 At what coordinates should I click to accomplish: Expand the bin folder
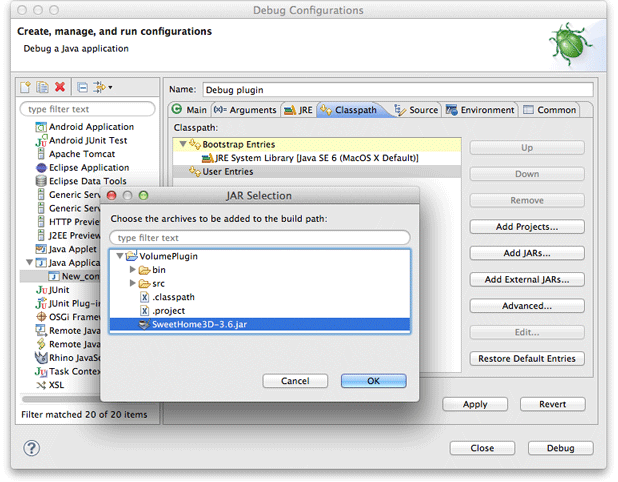[133, 270]
